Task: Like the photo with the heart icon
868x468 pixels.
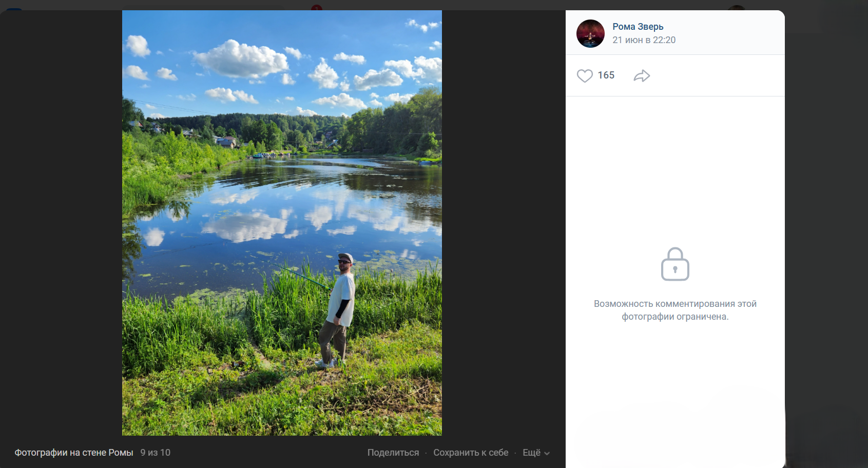Action: (x=585, y=76)
